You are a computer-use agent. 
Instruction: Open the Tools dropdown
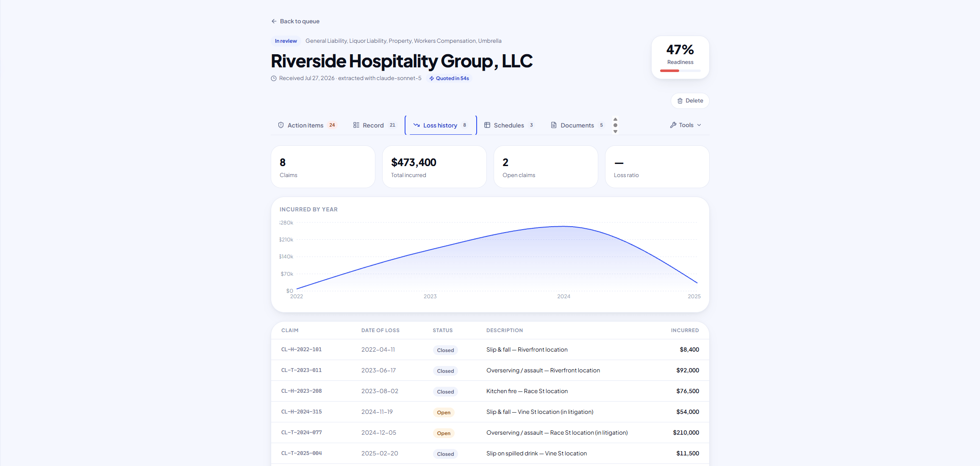pyautogui.click(x=686, y=125)
